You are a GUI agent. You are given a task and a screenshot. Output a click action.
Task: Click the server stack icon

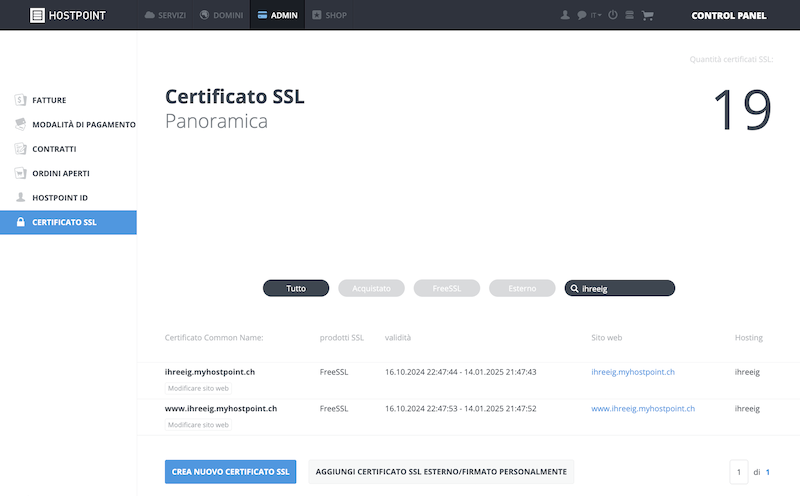630,15
